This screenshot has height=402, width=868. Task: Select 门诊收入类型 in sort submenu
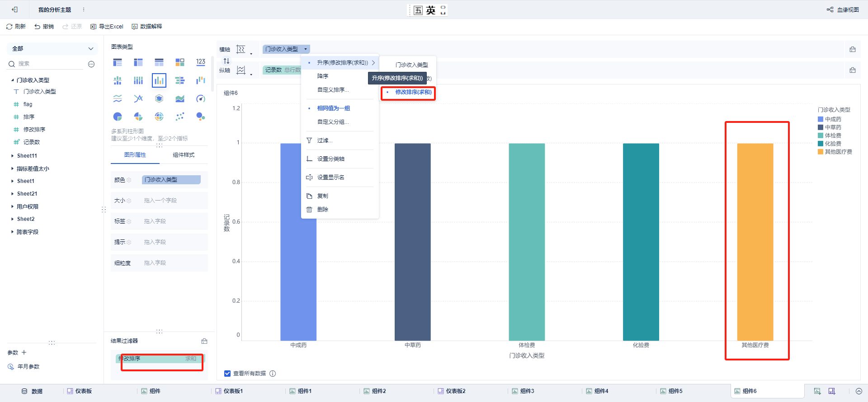[x=407, y=65]
